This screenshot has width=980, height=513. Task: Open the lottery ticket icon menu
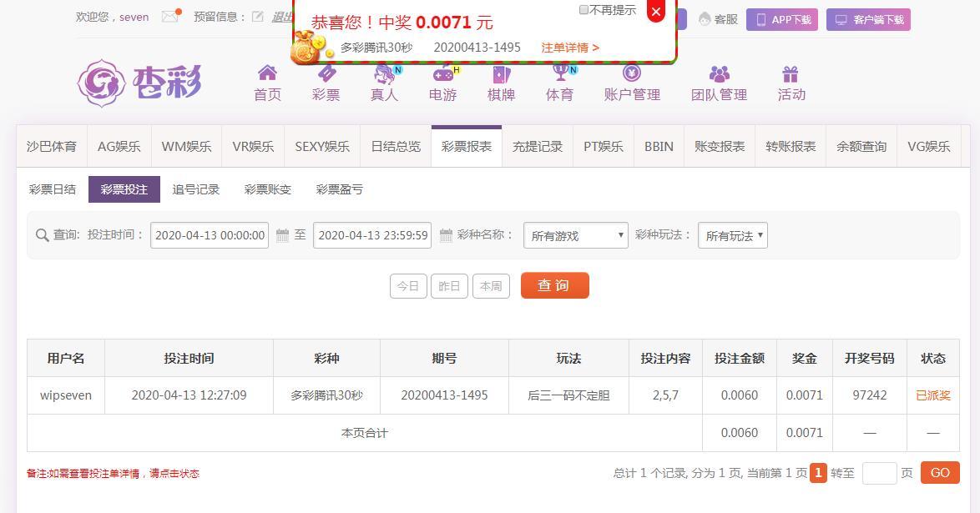pos(326,74)
